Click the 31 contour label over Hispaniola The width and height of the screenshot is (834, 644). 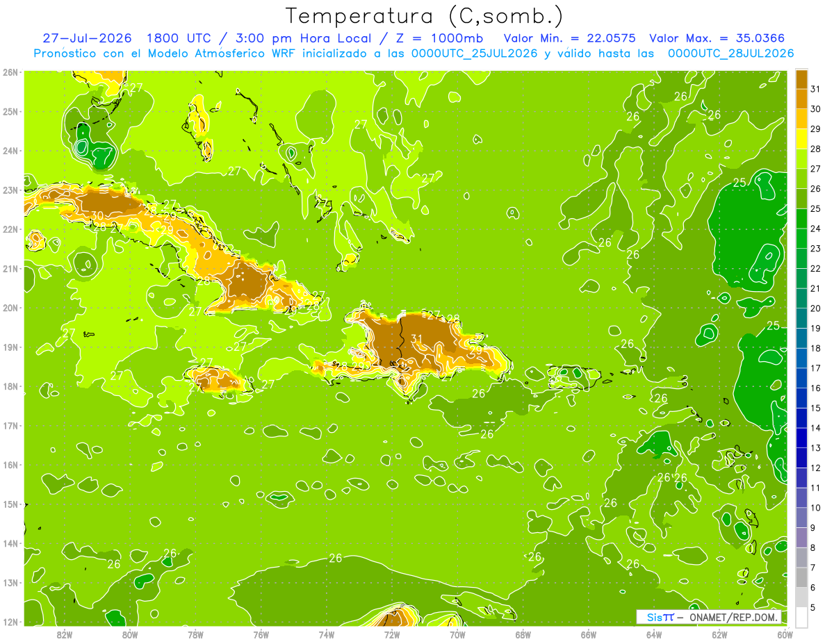tap(417, 339)
